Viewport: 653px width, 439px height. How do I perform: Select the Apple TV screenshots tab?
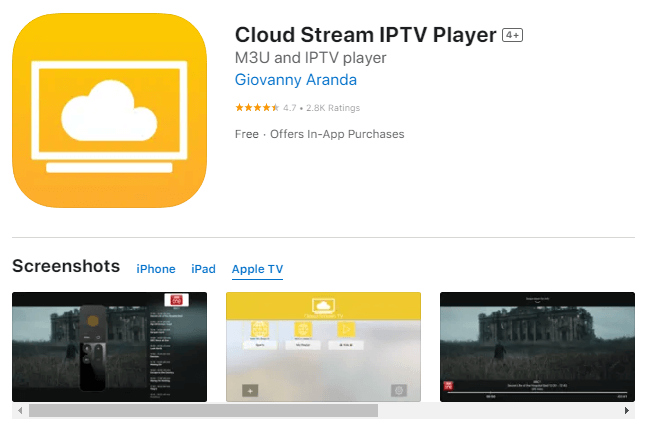click(257, 269)
